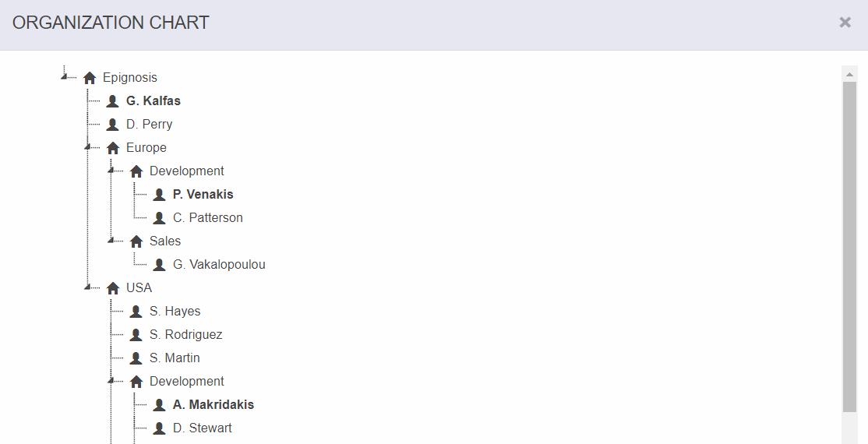Viewport: 868px width, 444px height.
Task: Click the person icon beside P. Venakis
Action: coord(159,195)
